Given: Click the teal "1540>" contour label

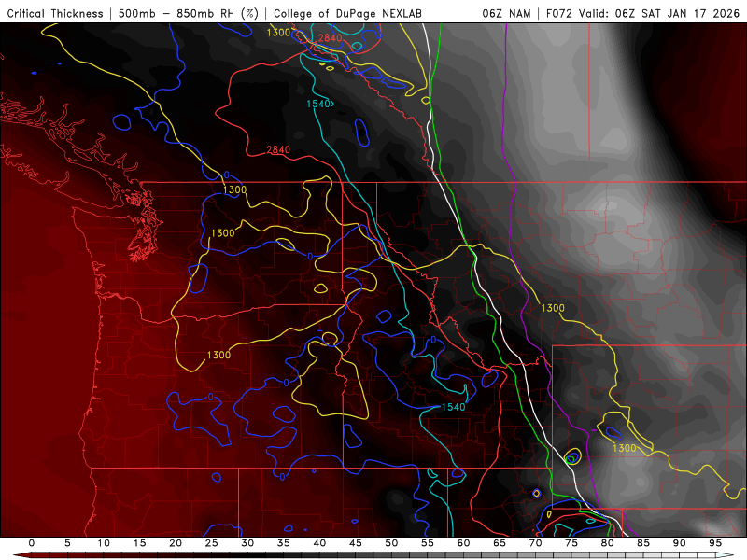Looking at the screenshot, I should click(x=320, y=104).
